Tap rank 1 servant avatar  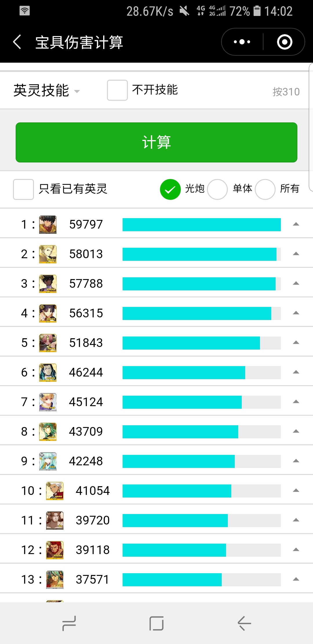coord(48,225)
